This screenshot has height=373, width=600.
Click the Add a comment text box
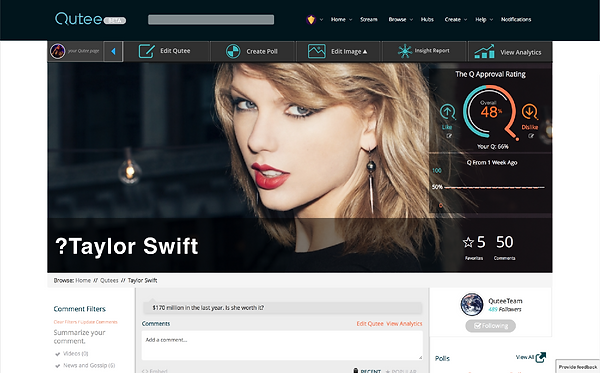(x=282, y=345)
